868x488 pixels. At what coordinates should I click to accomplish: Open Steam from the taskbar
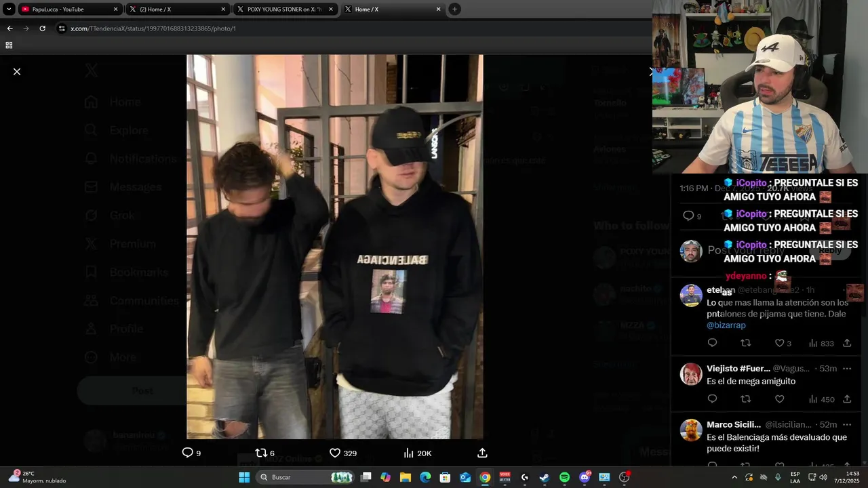click(x=545, y=477)
